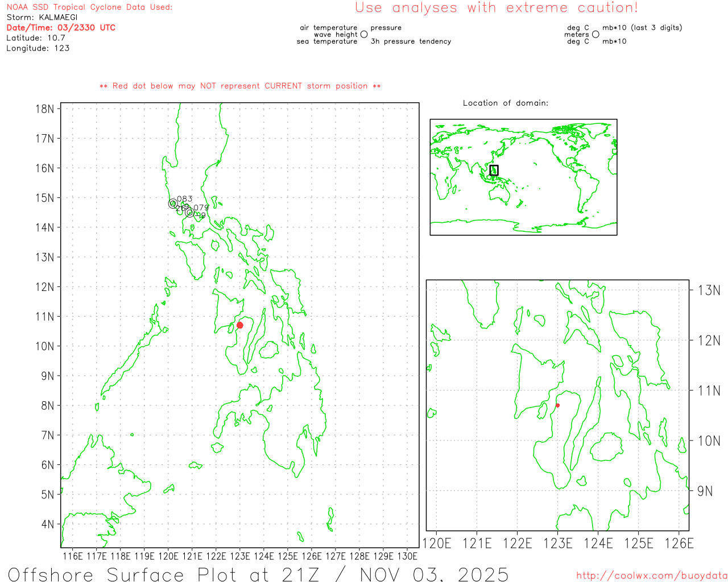Click the Date/Time 03/2330 UTC text
Image resolution: width=728 pixels, height=582 pixels.
61,28
